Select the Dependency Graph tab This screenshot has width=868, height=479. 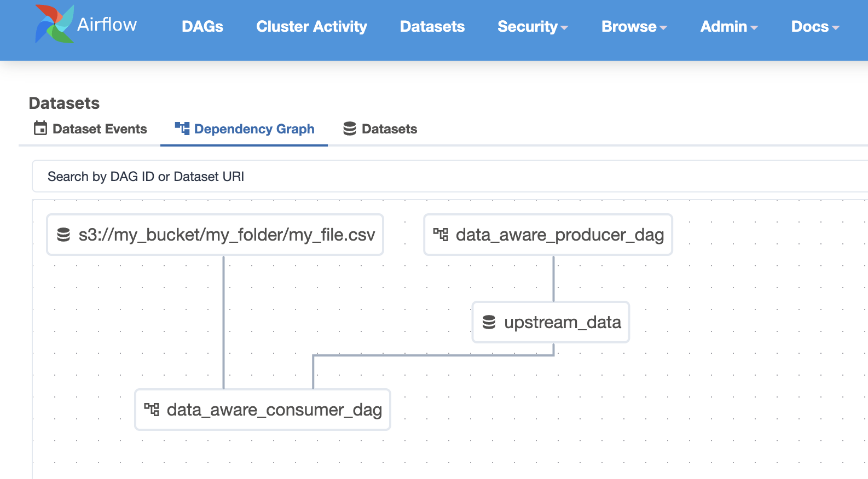(x=244, y=129)
